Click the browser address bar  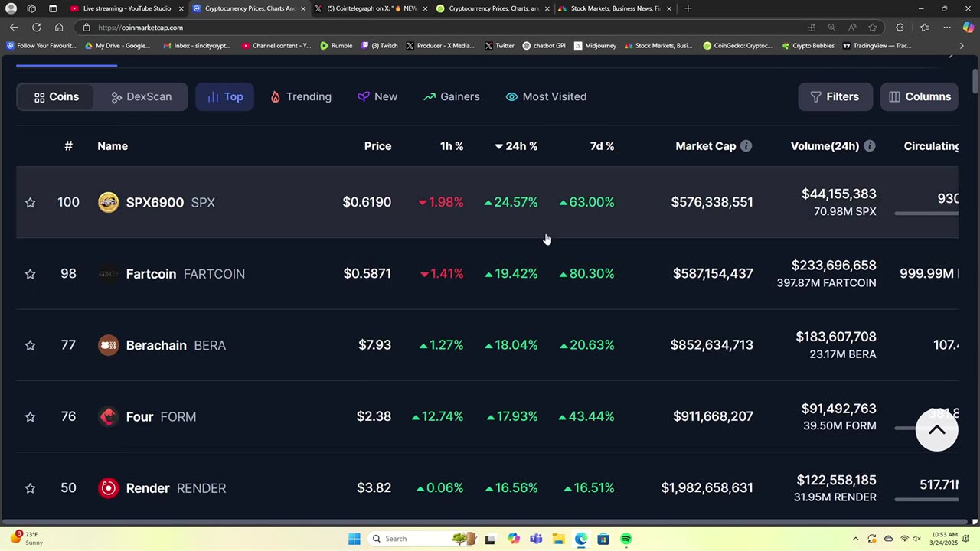point(436,28)
